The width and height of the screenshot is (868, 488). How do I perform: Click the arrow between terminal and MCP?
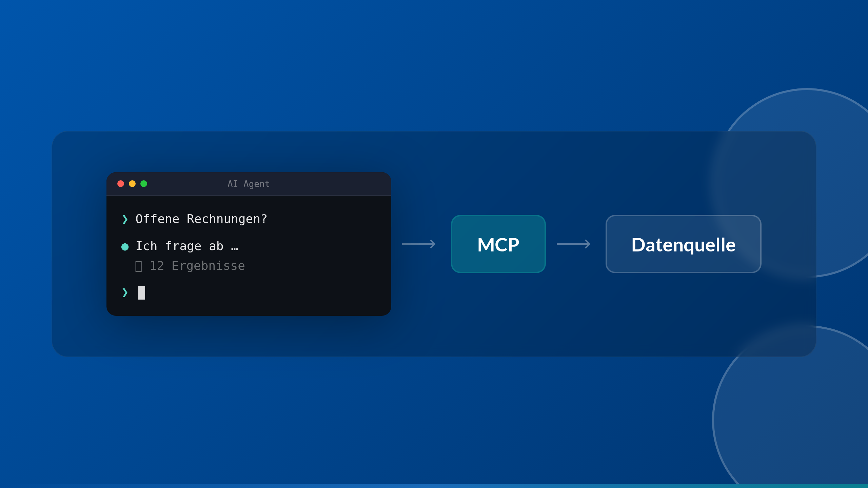pyautogui.click(x=419, y=244)
